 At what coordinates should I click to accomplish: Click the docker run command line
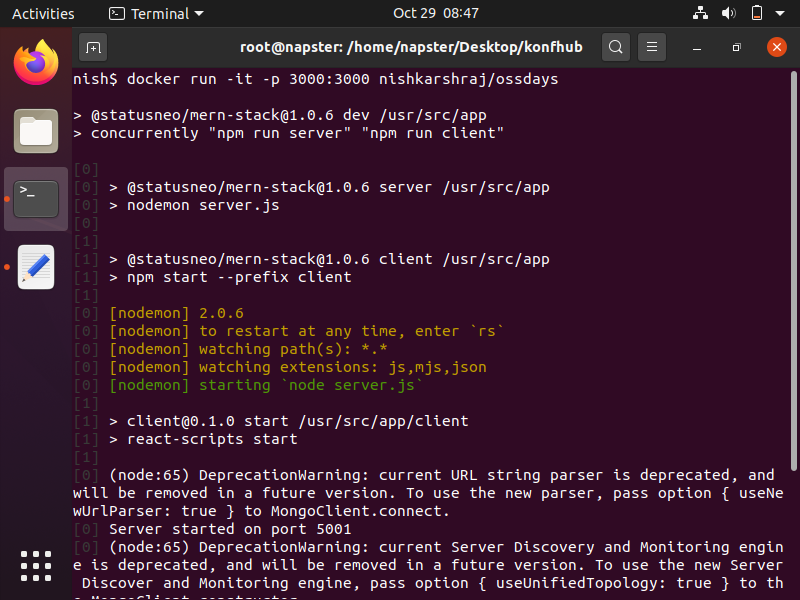point(316,80)
